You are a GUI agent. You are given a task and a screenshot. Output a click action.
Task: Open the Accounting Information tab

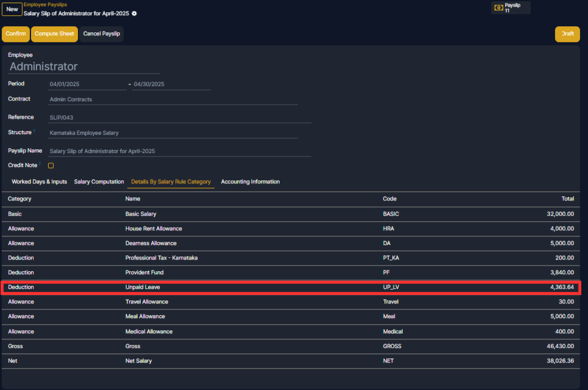coord(250,182)
